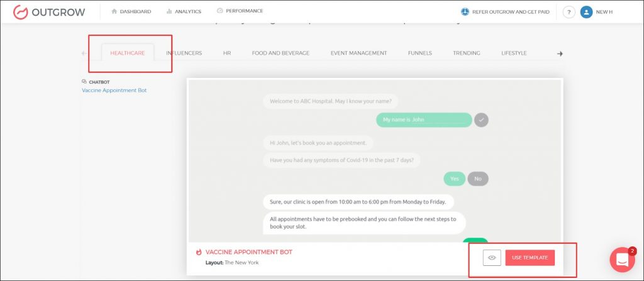Select the Yes answer chip

(x=454, y=179)
